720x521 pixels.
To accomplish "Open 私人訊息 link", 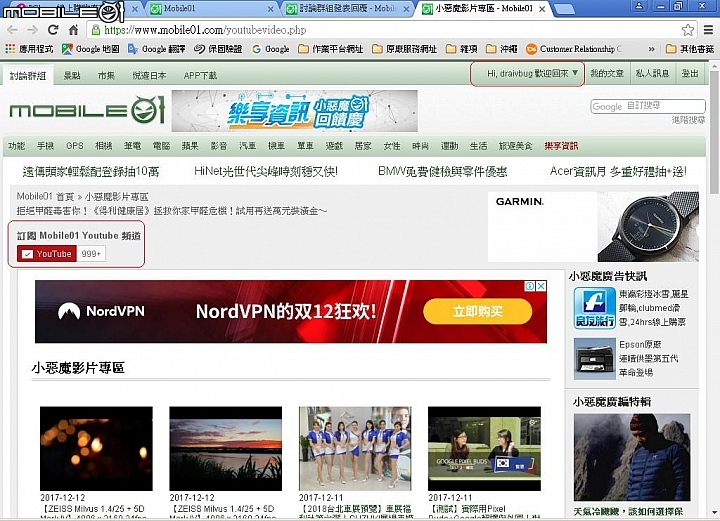I will point(652,73).
